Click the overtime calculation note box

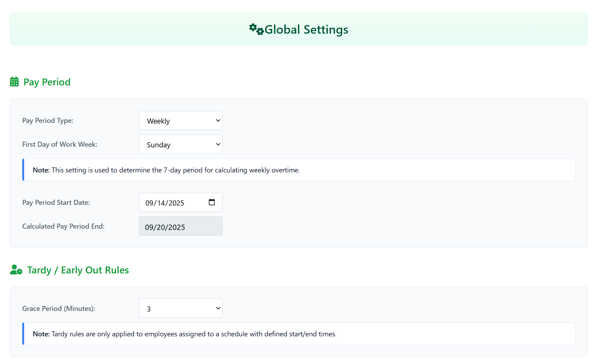click(299, 170)
